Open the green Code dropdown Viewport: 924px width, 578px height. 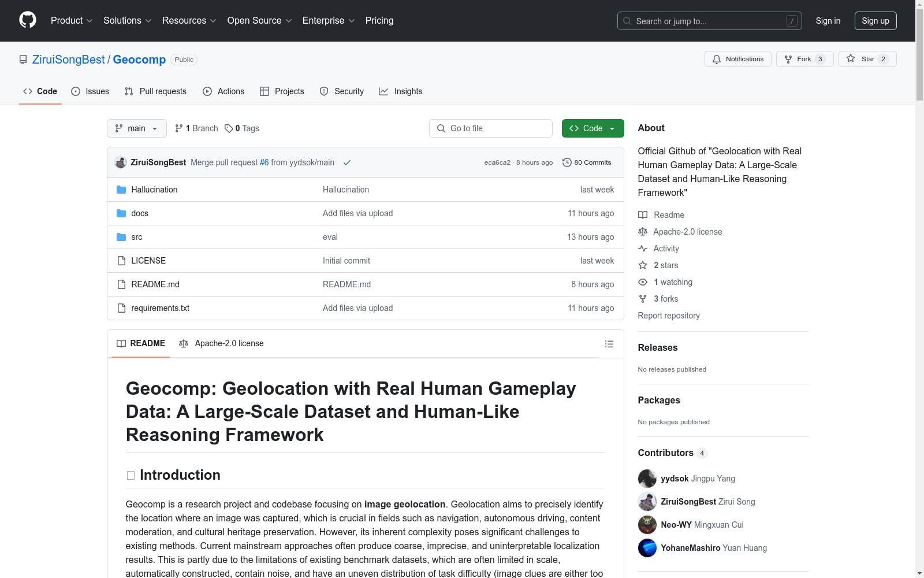tap(593, 128)
